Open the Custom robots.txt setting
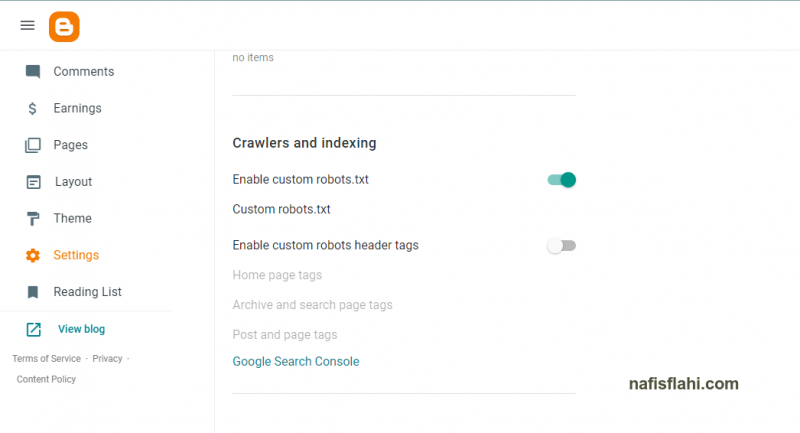 (281, 209)
